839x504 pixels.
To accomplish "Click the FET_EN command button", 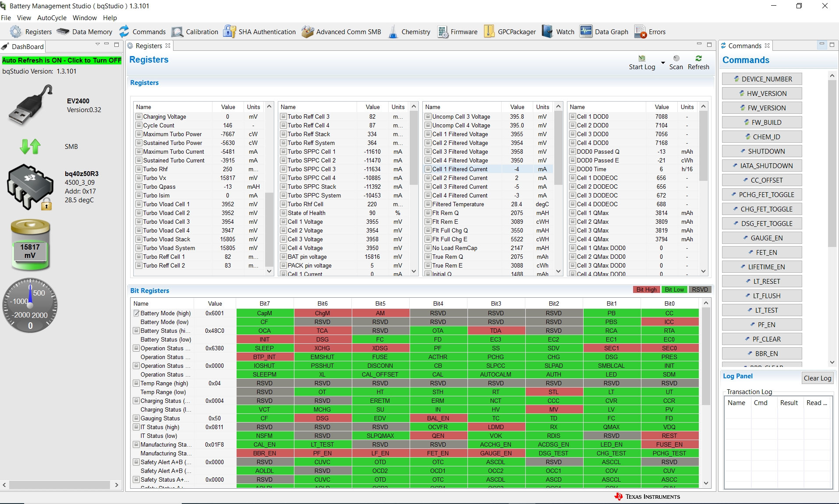I will (762, 252).
